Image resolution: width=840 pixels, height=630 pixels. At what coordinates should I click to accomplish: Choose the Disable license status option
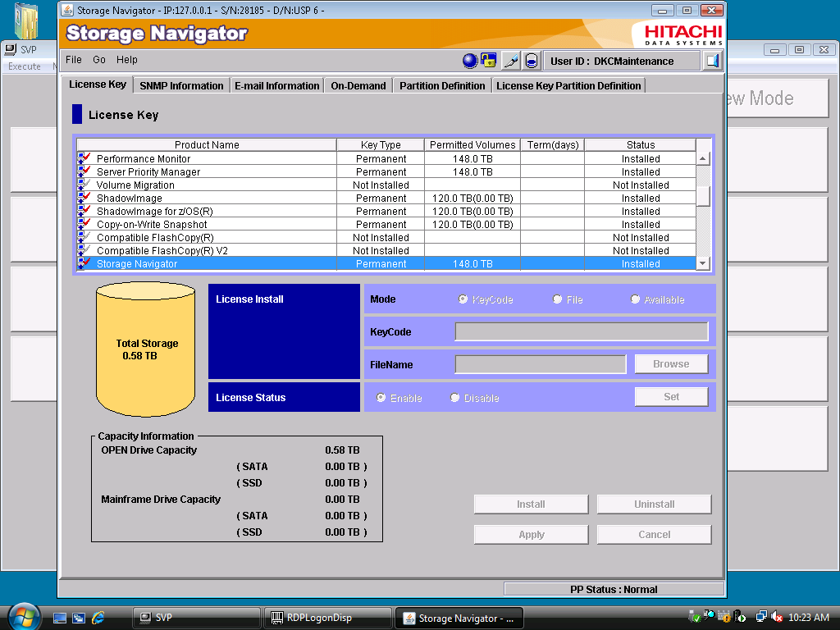(455, 398)
